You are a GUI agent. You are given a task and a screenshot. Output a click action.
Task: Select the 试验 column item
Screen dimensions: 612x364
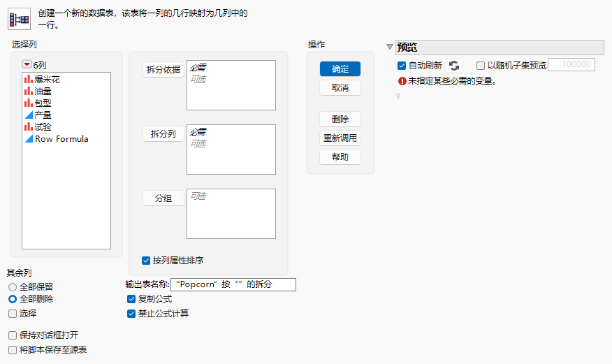pos(38,126)
